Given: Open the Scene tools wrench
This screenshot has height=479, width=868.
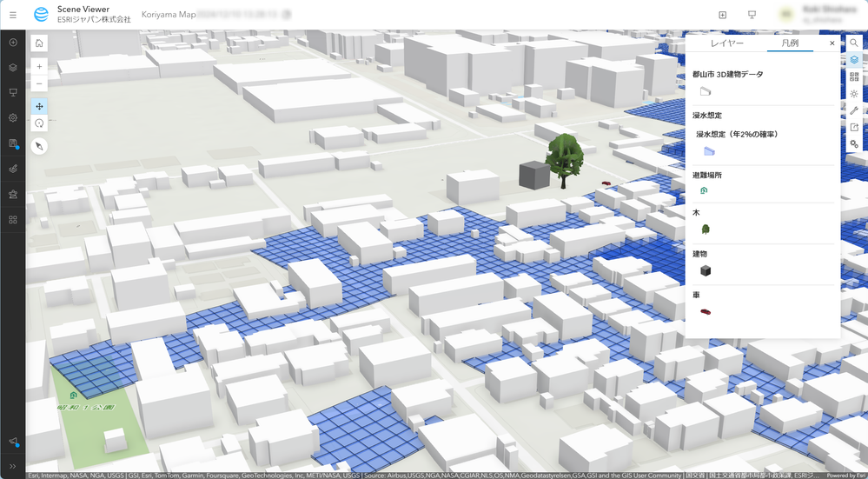Looking at the screenshot, I should coord(854,110).
